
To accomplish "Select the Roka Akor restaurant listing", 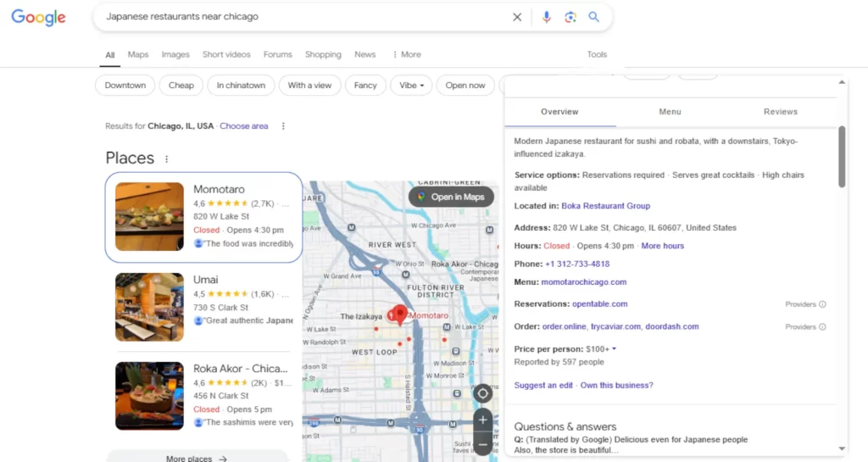I will coord(203,396).
